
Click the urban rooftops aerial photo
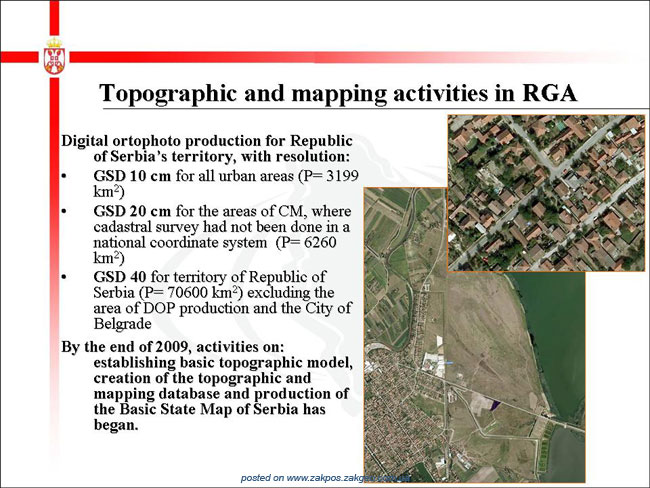tap(546, 193)
